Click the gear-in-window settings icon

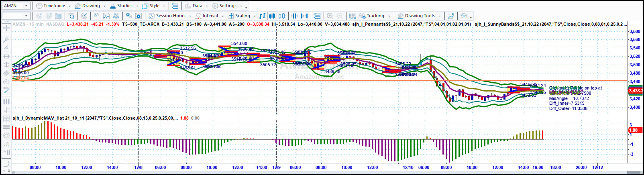pyautogui.click(x=139, y=16)
